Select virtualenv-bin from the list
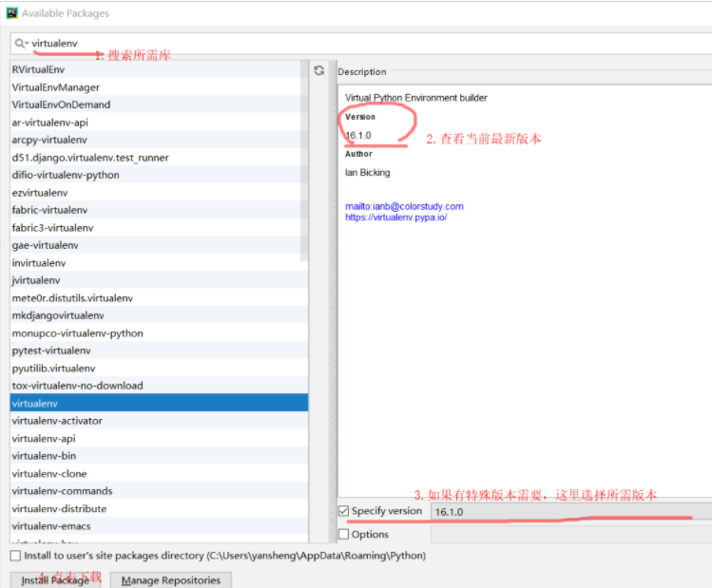The width and height of the screenshot is (712, 588). click(x=159, y=456)
